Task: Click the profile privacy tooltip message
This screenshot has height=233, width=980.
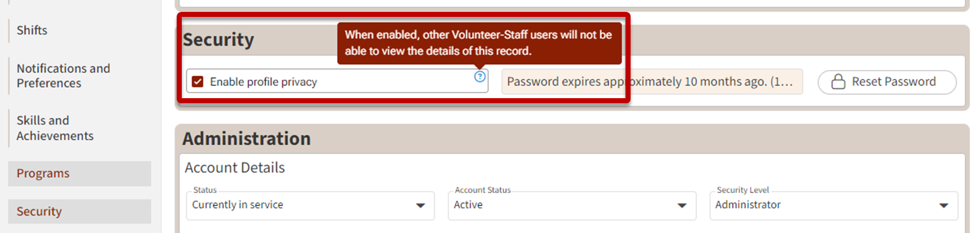Action: click(x=479, y=43)
